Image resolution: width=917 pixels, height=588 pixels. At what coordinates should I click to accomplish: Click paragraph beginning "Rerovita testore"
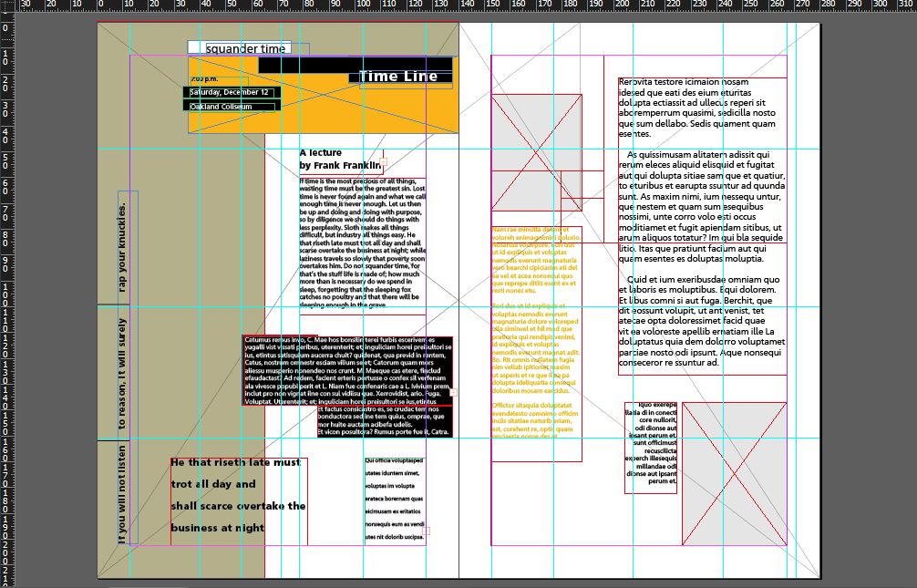coord(697,108)
